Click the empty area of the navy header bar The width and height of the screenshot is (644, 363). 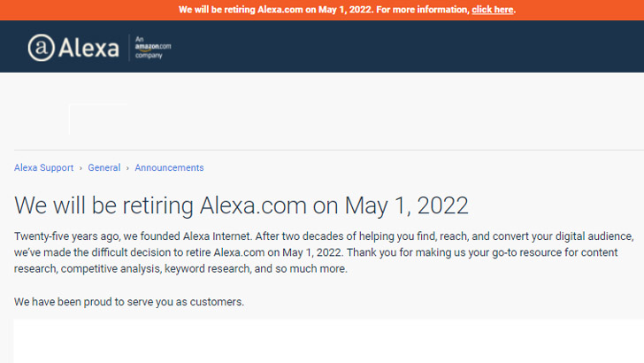407,46
